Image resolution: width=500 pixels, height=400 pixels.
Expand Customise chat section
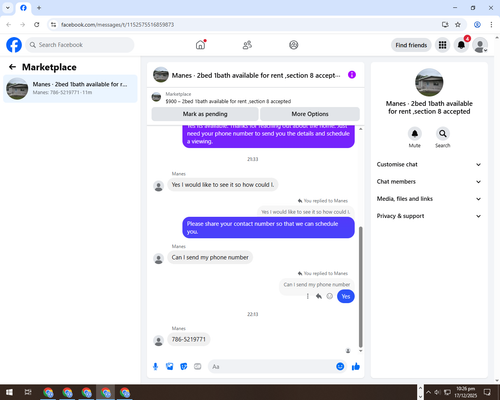pyautogui.click(x=429, y=164)
